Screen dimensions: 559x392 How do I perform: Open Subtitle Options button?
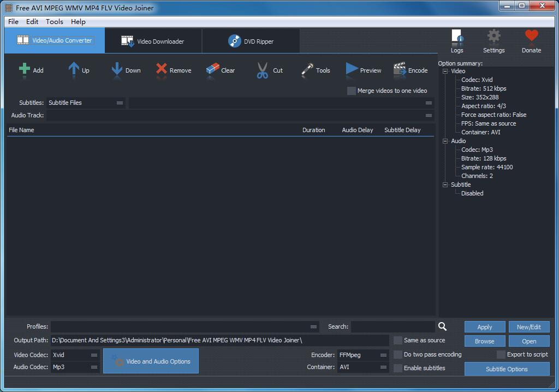[507, 369]
